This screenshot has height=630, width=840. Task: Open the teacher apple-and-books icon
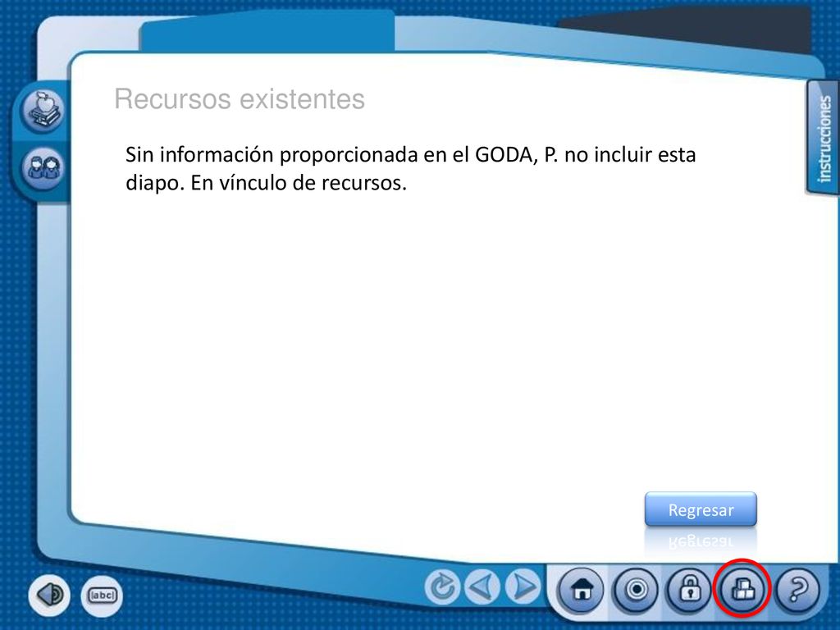pyautogui.click(x=43, y=111)
